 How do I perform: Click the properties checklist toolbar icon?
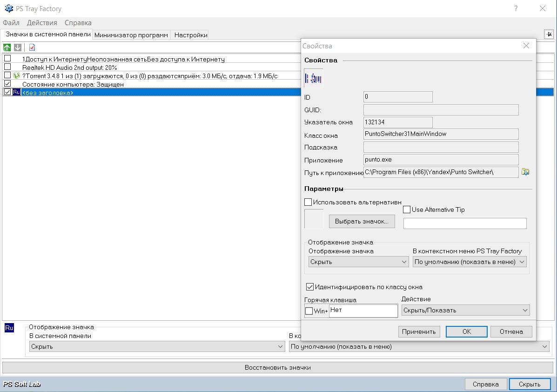[32, 47]
